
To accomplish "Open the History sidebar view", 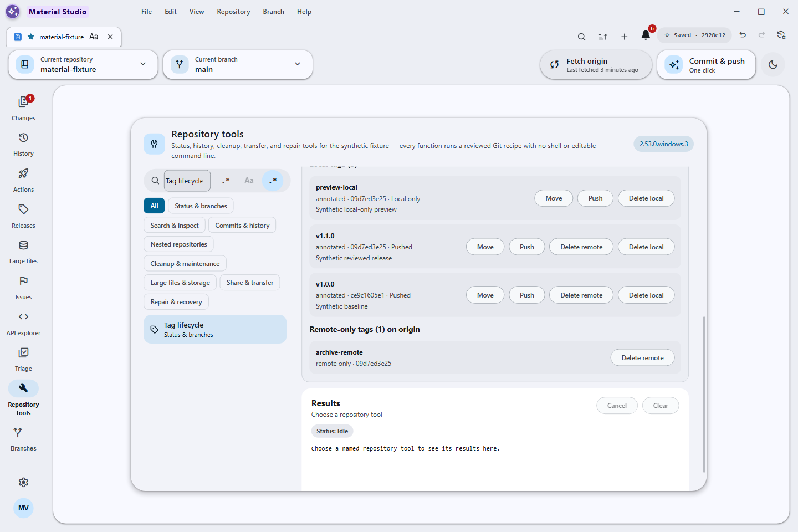I will click(23, 144).
